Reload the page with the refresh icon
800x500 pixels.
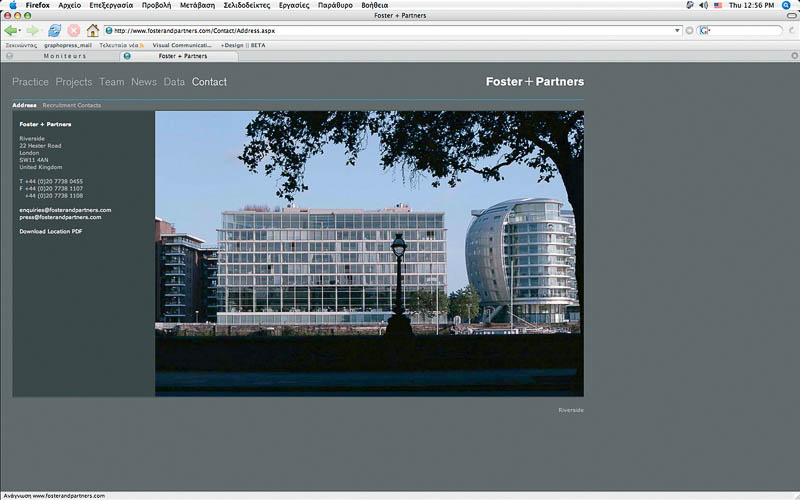(55, 31)
